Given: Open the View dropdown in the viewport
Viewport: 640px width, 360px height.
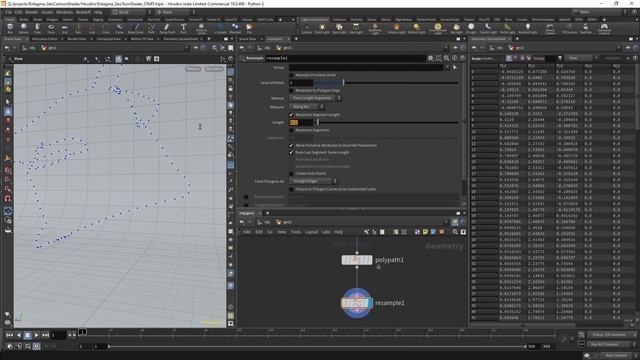Looking at the screenshot, I should [x=19, y=59].
